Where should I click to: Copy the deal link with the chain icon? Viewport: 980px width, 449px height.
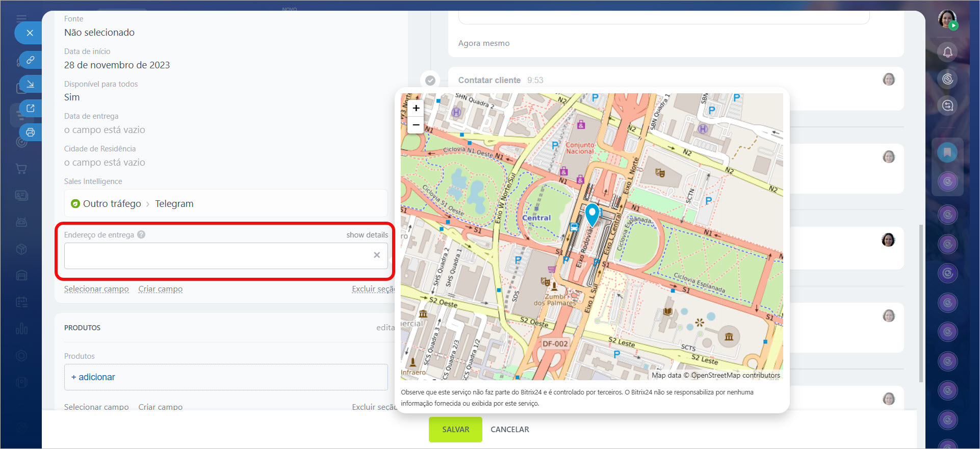(x=31, y=60)
